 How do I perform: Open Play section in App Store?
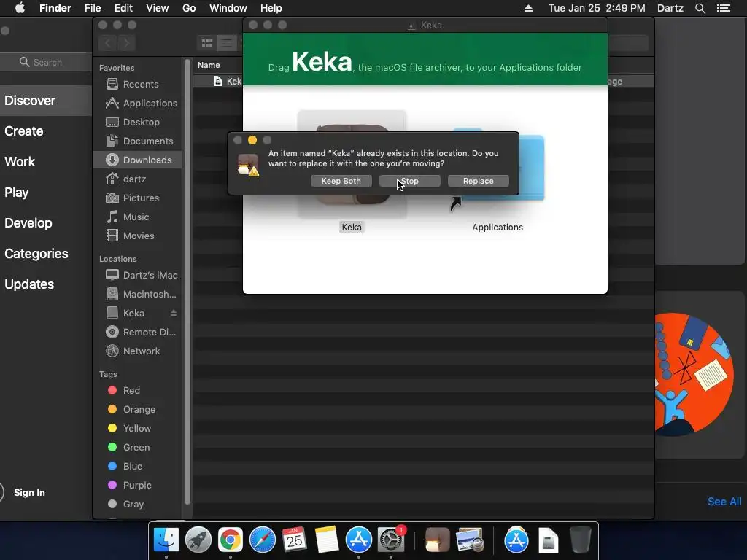[x=17, y=192]
